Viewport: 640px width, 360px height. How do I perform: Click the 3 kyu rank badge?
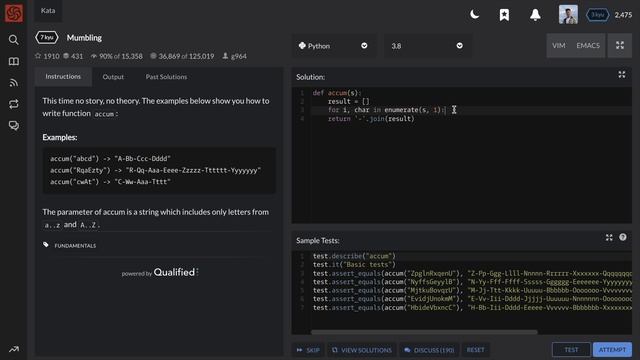(598, 15)
